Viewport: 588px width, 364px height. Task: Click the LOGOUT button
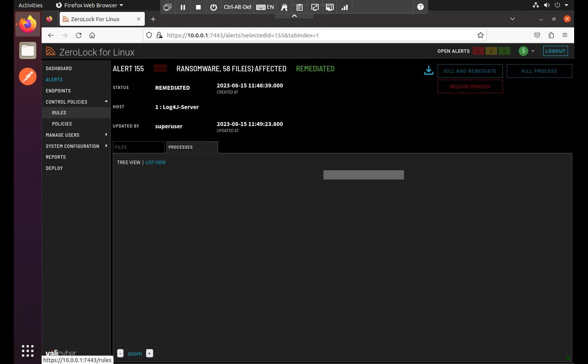point(555,51)
